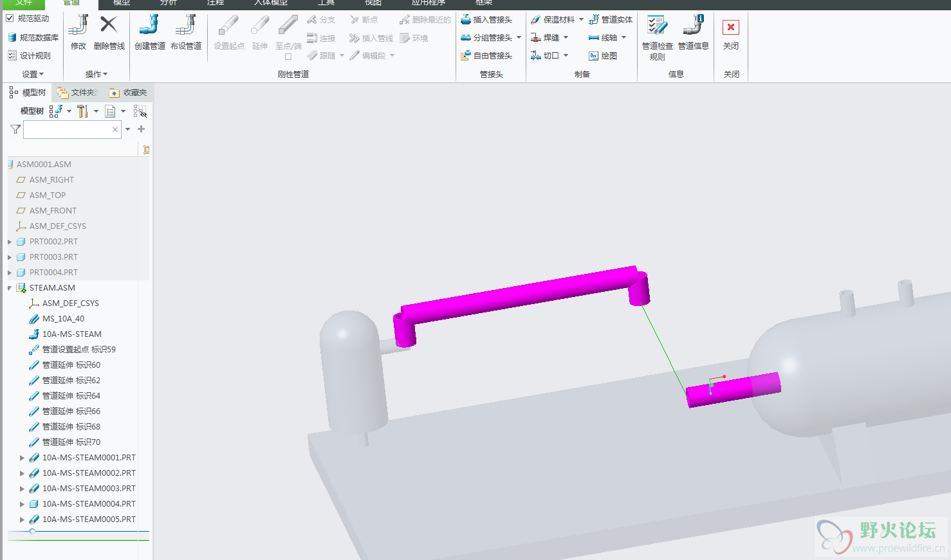
Task: Clear the tree search field with X
Action: pyautogui.click(x=115, y=130)
